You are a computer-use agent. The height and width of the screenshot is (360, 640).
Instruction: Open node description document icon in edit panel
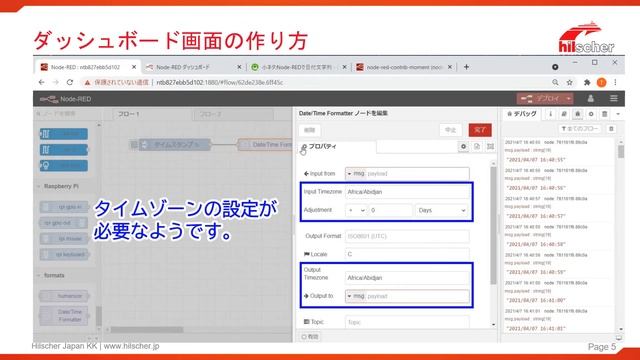(x=477, y=146)
